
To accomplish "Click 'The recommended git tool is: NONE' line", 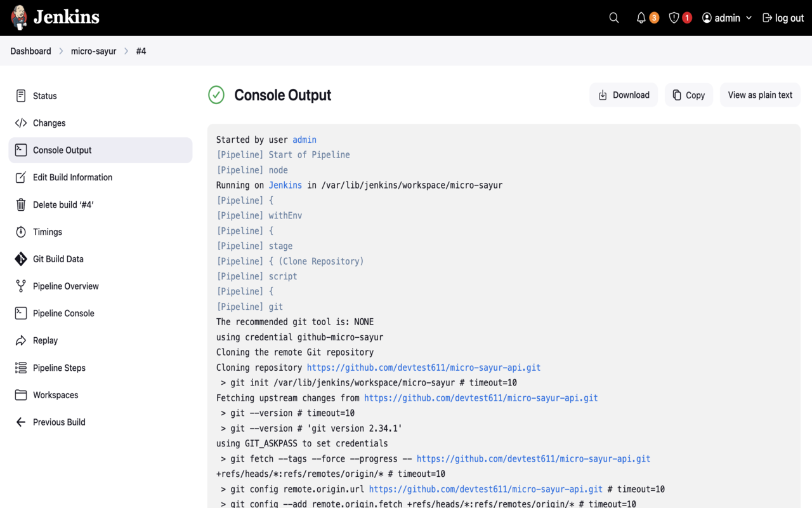I will coord(295,322).
